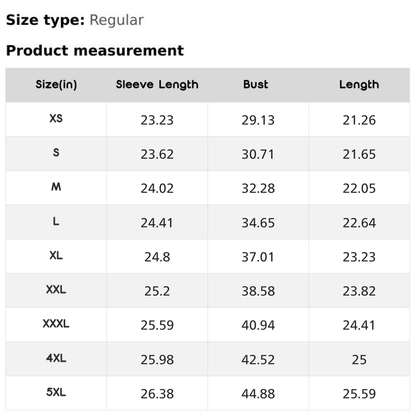Click the Product measurement heading
The width and height of the screenshot is (416, 416).
95,51
